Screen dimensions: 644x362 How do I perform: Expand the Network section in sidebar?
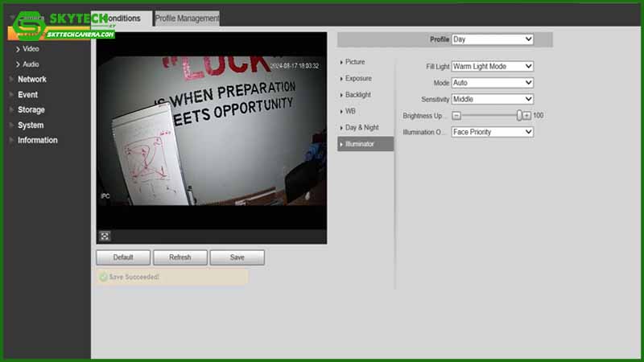[x=32, y=80]
